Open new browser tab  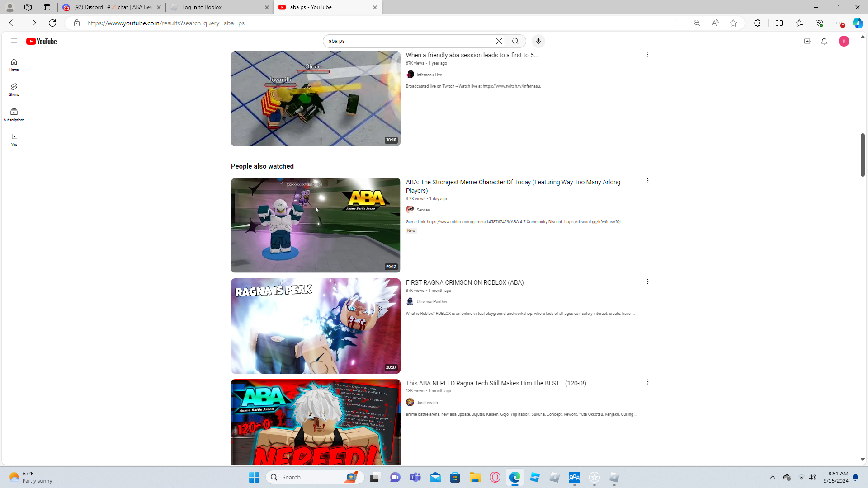point(390,7)
